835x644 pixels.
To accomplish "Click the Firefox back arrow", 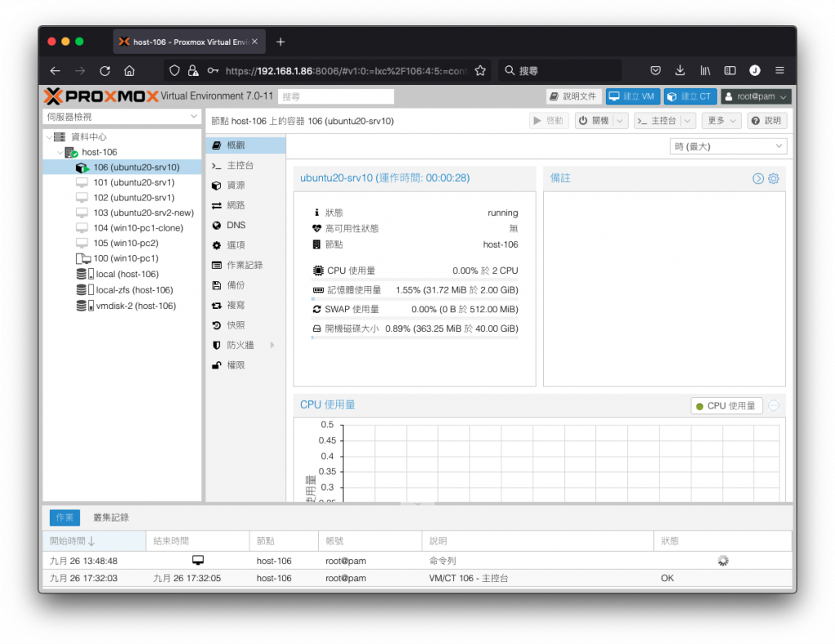I will 55,71.
